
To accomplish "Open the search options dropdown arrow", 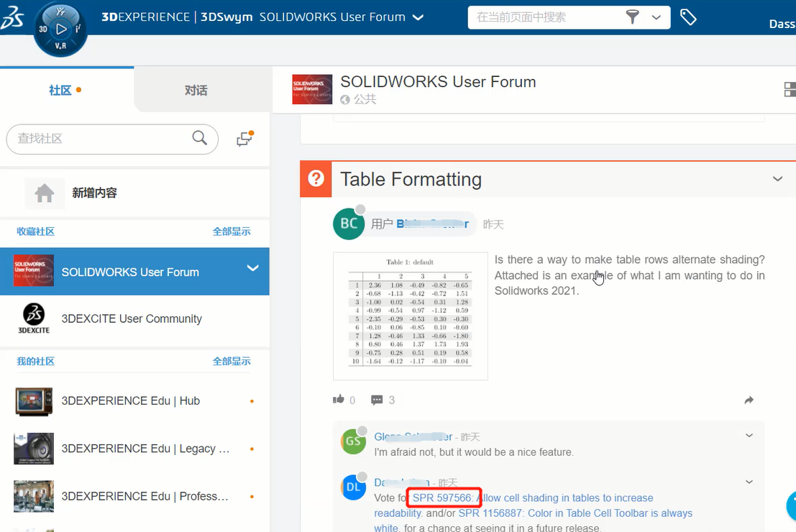I will [x=656, y=17].
